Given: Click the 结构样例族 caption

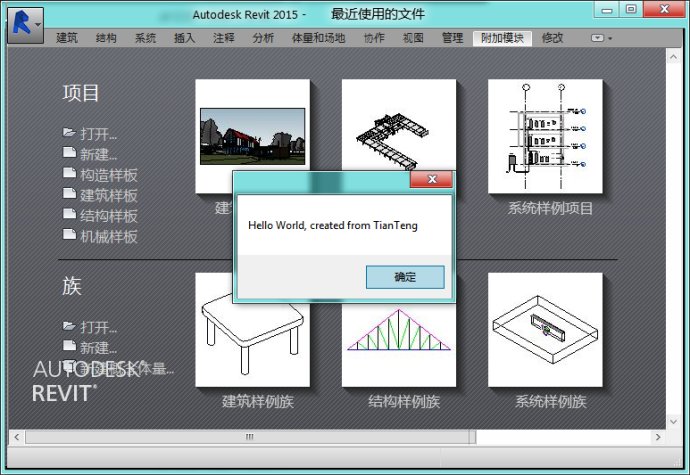Looking at the screenshot, I should (x=404, y=401).
